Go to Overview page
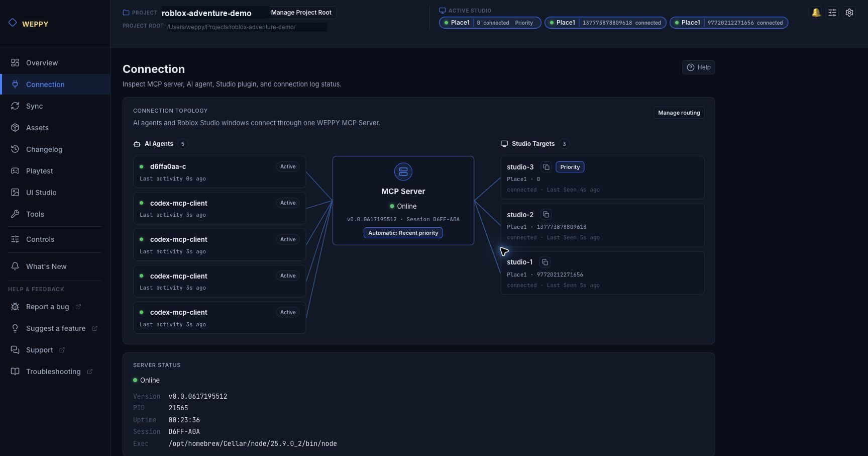This screenshot has height=456, width=868. click(55, 63)
